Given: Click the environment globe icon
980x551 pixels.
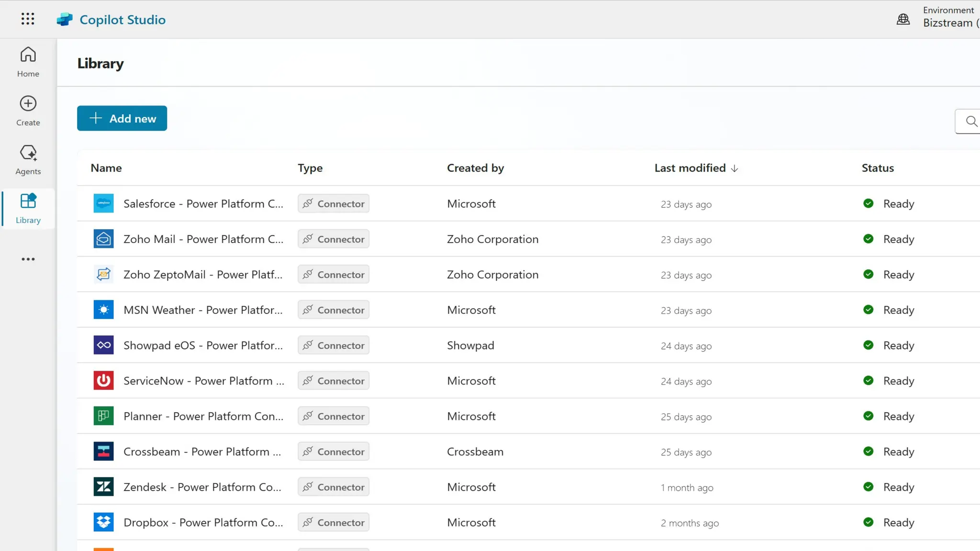Looking at the screenshot, I should (x=903, y=19).
